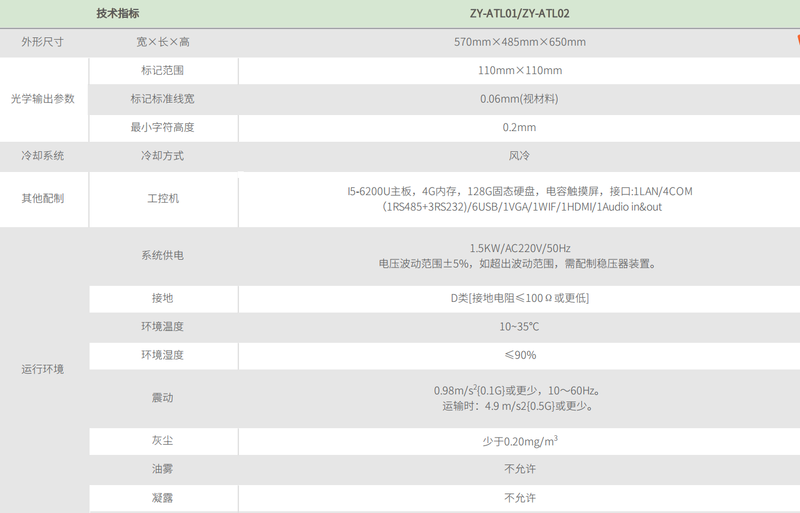Click the 标记范围 row label
Image resolution: width=800 pixels, height=513 pixels.
pyautogui.click(x=162, y=71)
